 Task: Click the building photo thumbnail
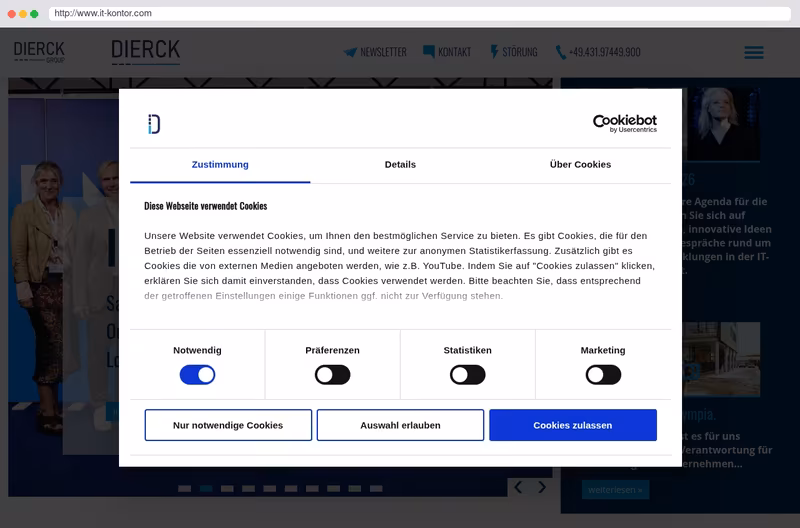coord(721,359)
